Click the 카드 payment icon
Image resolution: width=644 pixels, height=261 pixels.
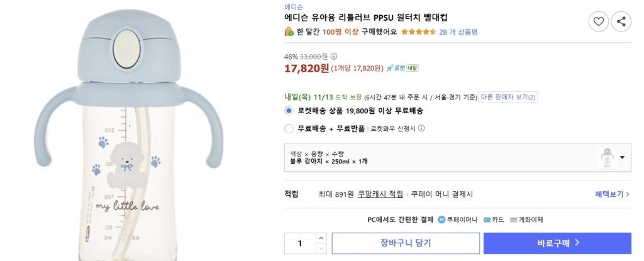pyautogui.click(x=487, y=220)
